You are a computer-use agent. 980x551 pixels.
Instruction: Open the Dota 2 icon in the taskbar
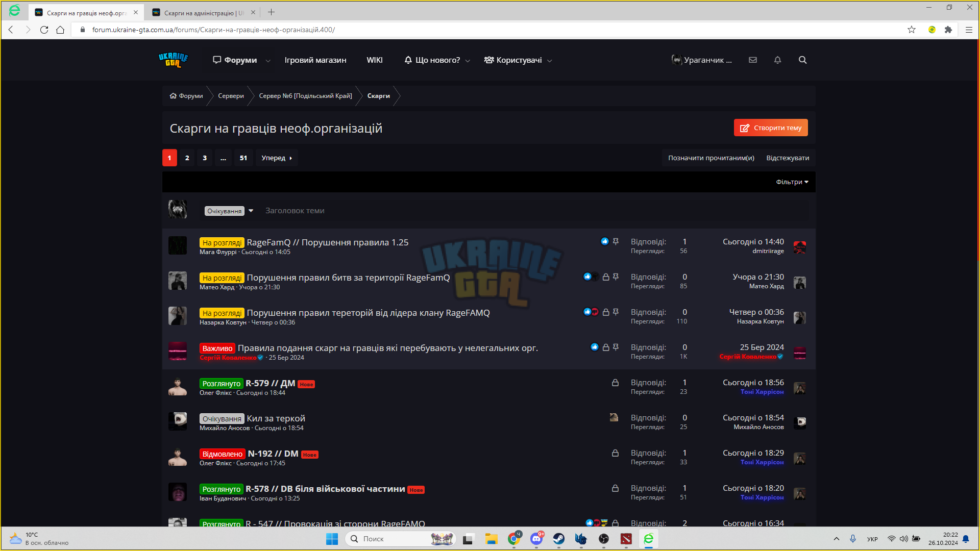coord(626,539)
